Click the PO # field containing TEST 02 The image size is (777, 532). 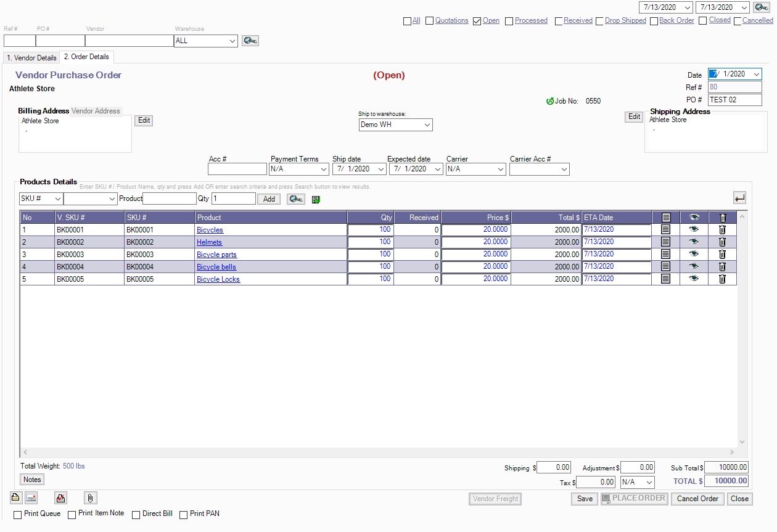pyautogui.click(x=734, y=100)
